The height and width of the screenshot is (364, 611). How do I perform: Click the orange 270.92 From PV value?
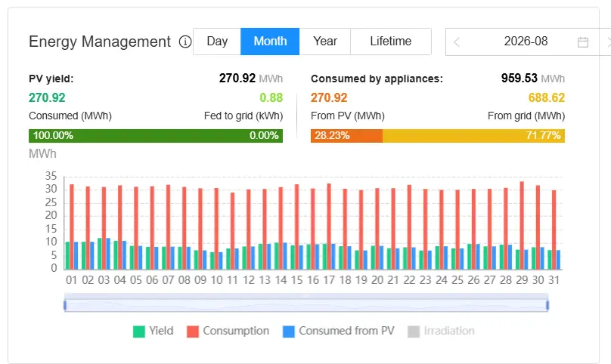(329, 97)
